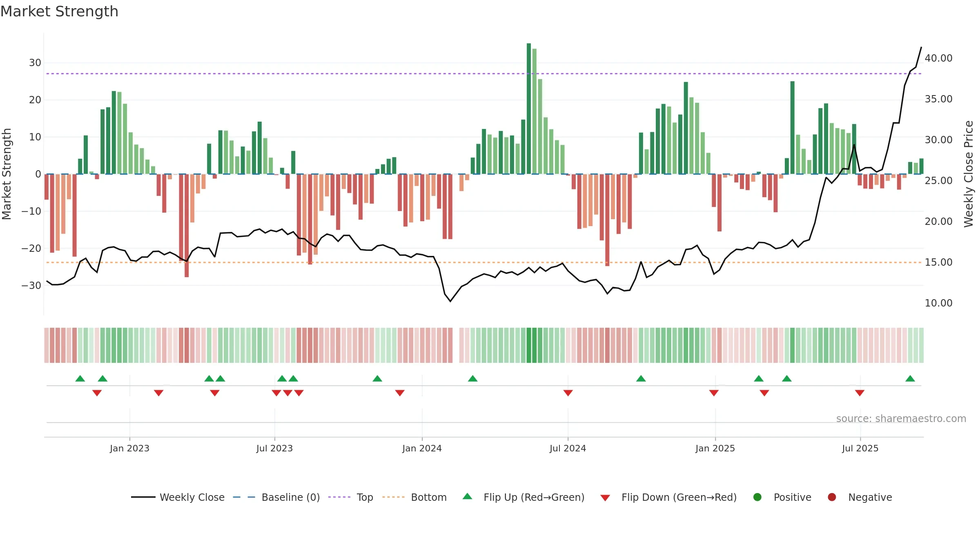Click the Market Strength chart title
This screenshot has height=551, width=980.
60,11
